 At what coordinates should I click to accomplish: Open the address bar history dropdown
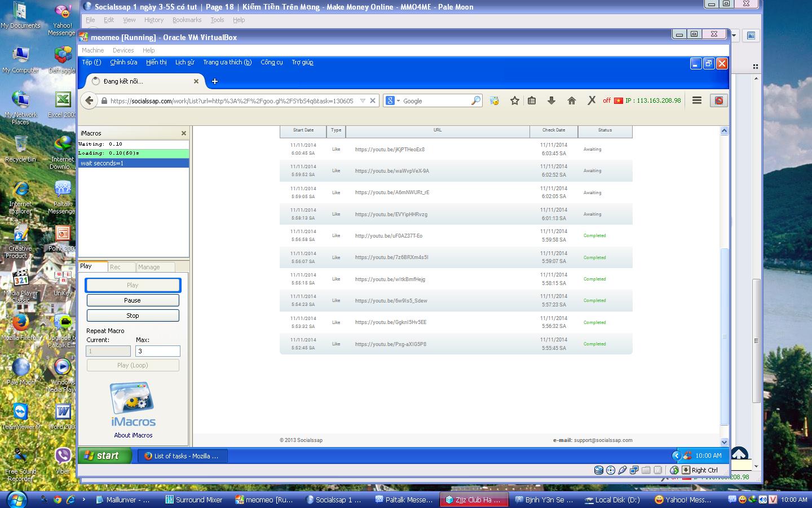363,101
